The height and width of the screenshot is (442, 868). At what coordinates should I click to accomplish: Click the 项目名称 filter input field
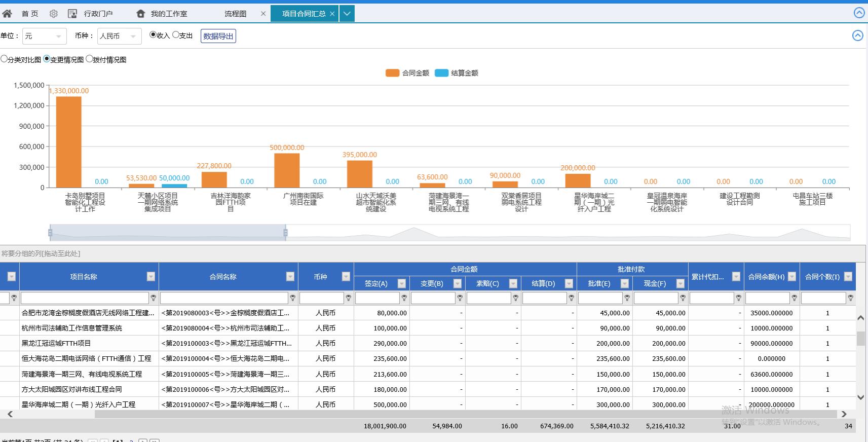click(84, 298)
